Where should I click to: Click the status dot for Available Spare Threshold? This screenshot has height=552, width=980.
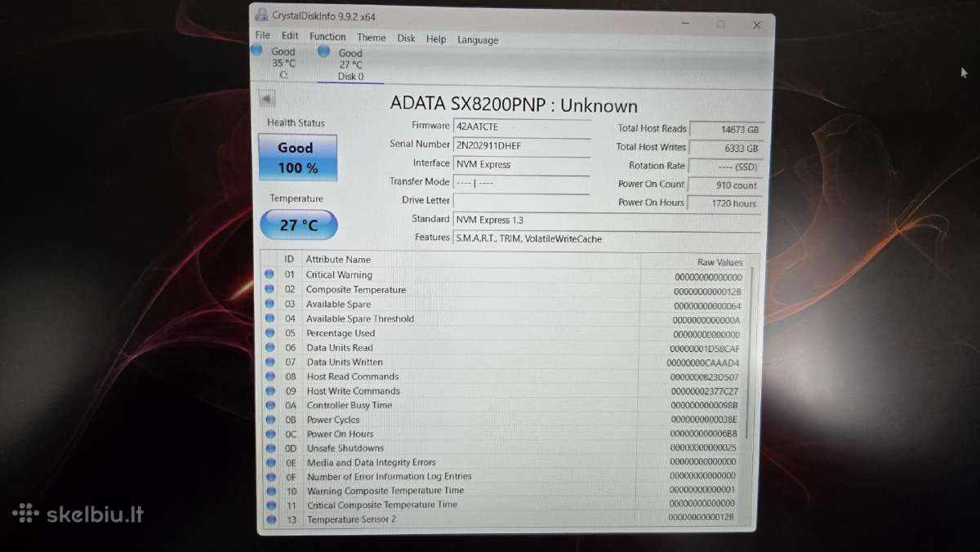(269, 318)
